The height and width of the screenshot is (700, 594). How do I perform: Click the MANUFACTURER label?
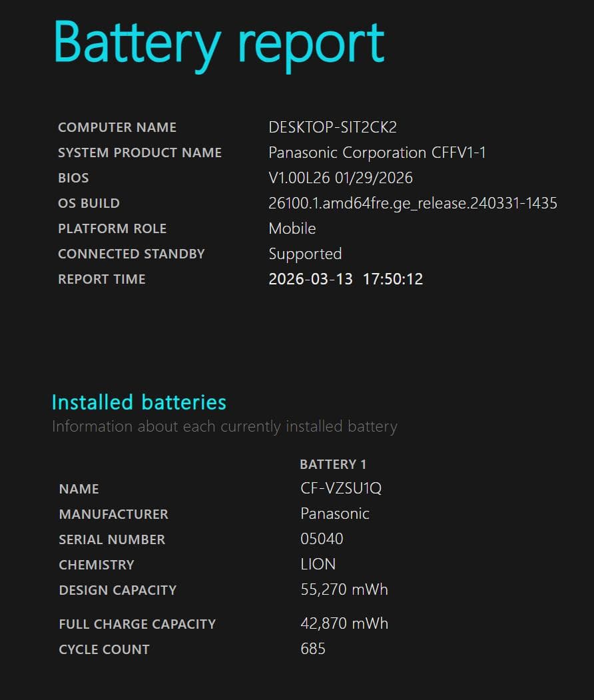pyautogui.click(x=114, y=514)
